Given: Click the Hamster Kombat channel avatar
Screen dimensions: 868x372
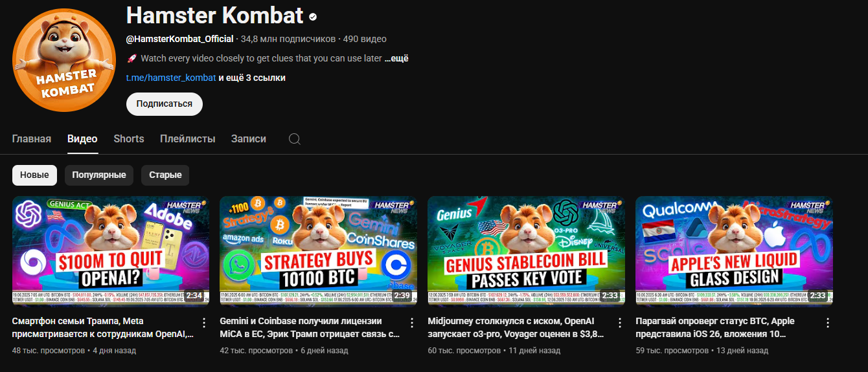Looking at the screenshot, I should click(x=64, y=60).
